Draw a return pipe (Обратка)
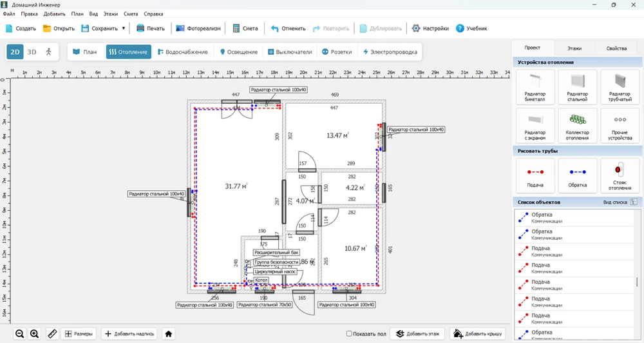Viewport: 644px width, 343px height. point(577,175)
